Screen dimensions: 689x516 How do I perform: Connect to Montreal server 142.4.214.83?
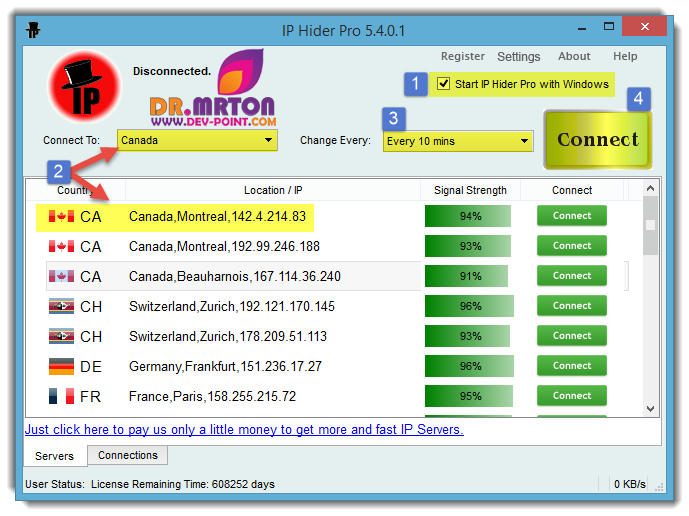[572, 216]
